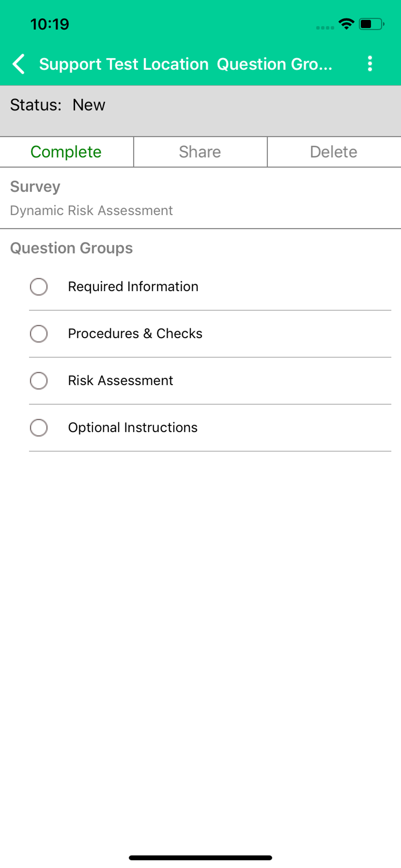This screenshot has height=868, width=401.
Task: Tap the Wi-Fi status icon
Action: [x=346, y=24]
